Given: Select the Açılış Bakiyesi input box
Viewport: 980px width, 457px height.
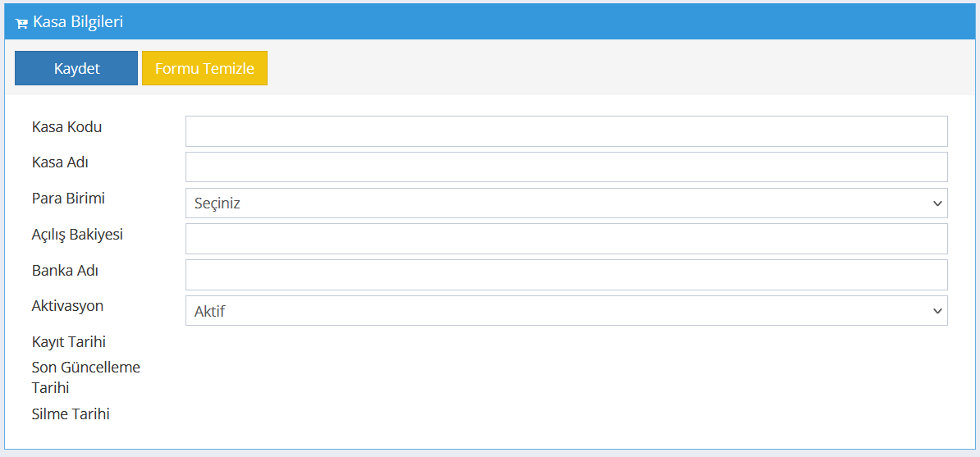Looking at the screenshot, I should [x=566, y=239].
